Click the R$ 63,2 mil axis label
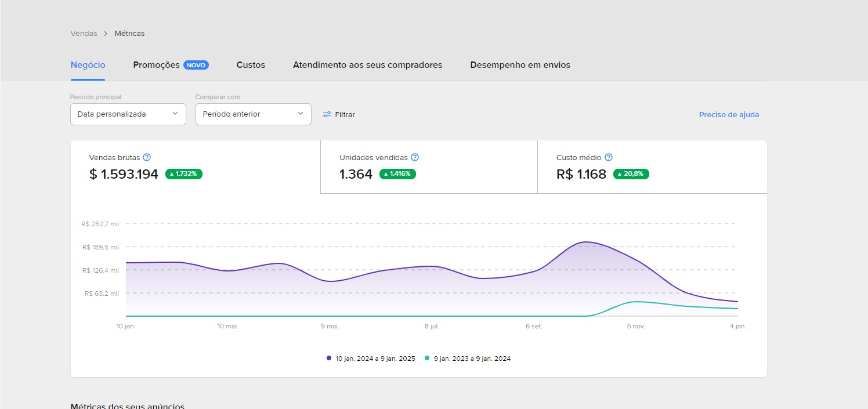This screenshot has height=409, width=868. tap(102, 294)
